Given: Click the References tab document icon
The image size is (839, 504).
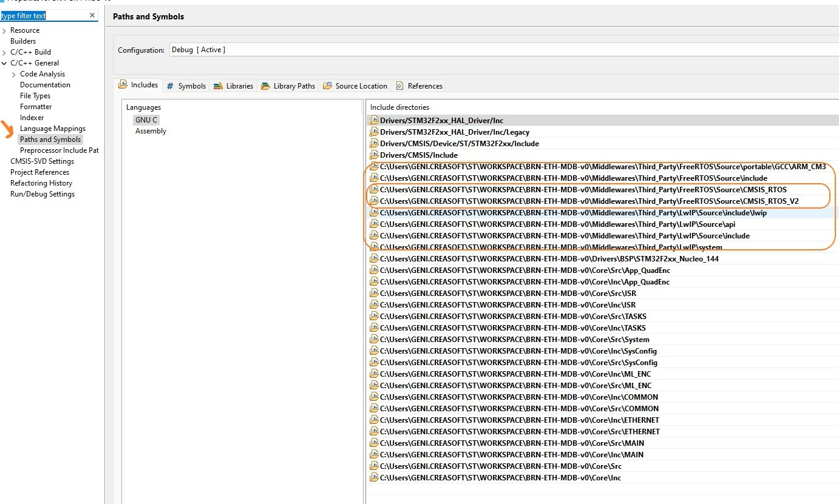Looking at the screenshot, I should [399, 86].
